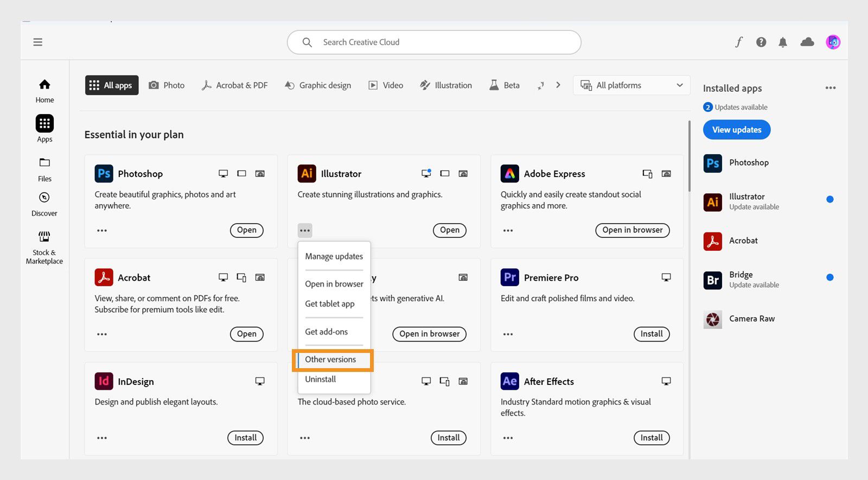Viewport: 868px width, 480px height.
Task: Check cloud sync status icon
Action: click(807, 42)
